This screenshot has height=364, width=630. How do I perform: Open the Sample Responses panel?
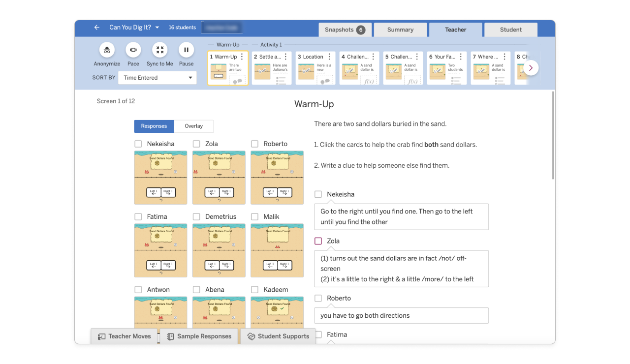199,336
